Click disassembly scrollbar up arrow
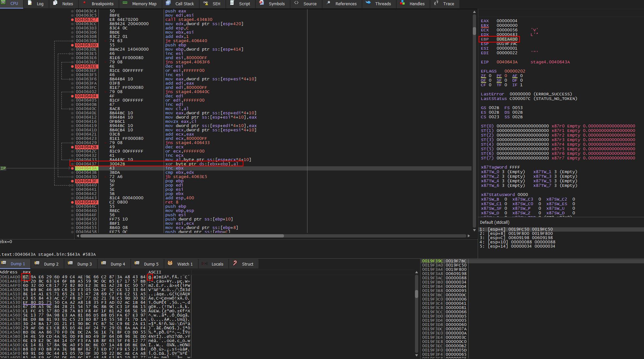Image resolution: width=644 pixels, height=359 pixels. [x=474, y=12]
